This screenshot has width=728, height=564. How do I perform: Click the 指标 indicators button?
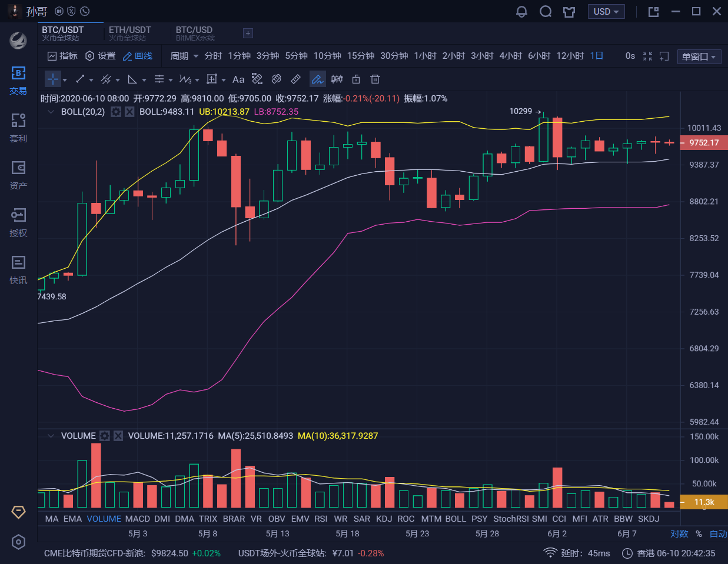pos(62,56)
